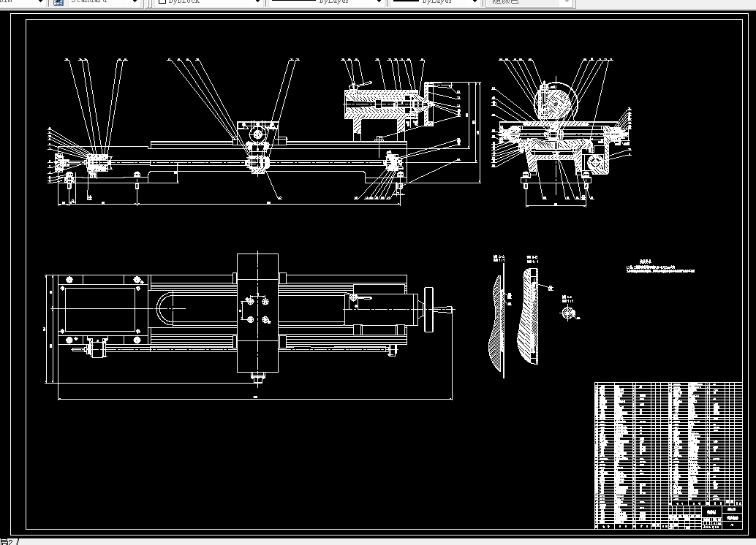The width and height of the screenshot is (756, 545).
Task: Select the carriage section in the front view
Action: pyautogui.click(x=257, y=147)
